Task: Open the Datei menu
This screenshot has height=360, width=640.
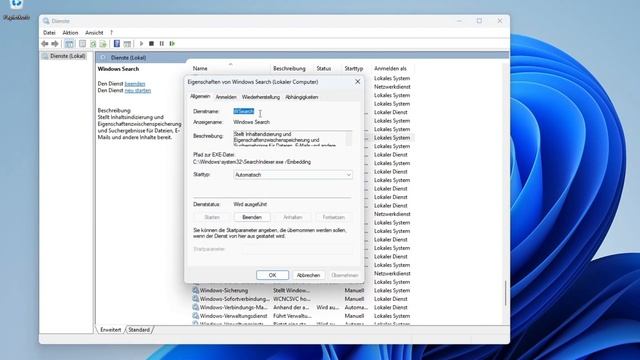Action: 49,33
